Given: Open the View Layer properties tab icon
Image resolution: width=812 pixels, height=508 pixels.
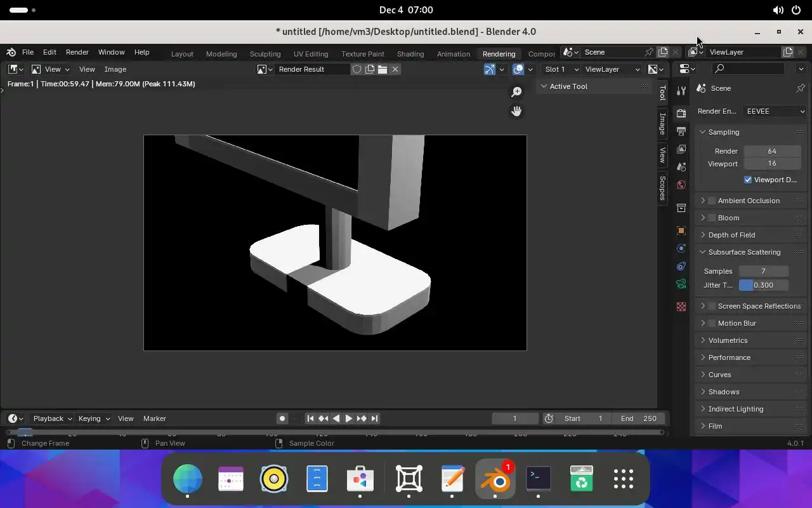Looking at the screenshot, I should (x=681, y=149).
